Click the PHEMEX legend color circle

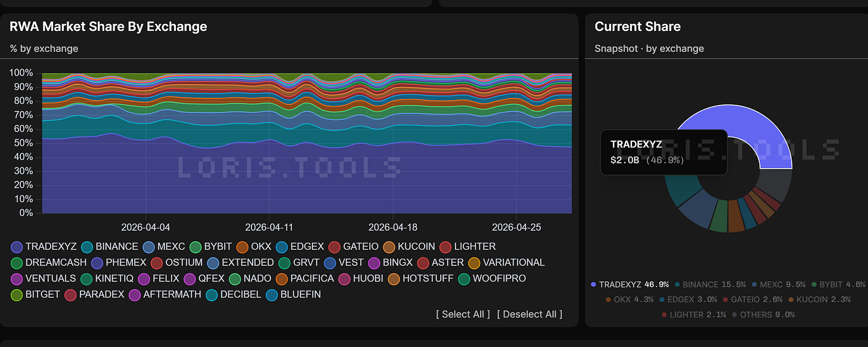coord(97,263)
